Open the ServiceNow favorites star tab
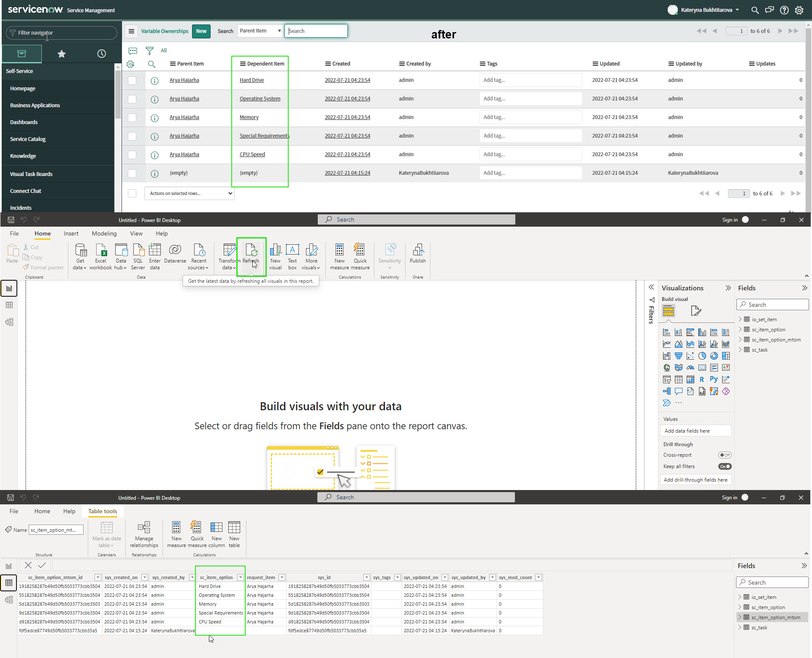Image resolution: width=812 pixels, height=658 pixels. coord(62,54)
